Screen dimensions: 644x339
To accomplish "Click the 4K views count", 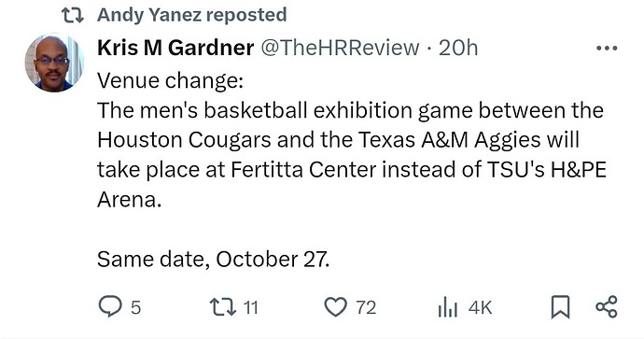I will pyautogui.click(x=480, y=307).
